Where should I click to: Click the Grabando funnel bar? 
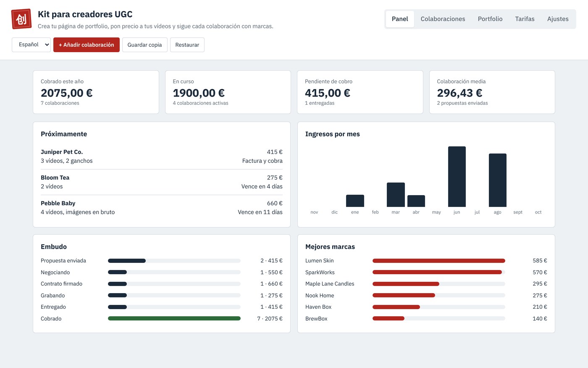(x=117, y=295)
